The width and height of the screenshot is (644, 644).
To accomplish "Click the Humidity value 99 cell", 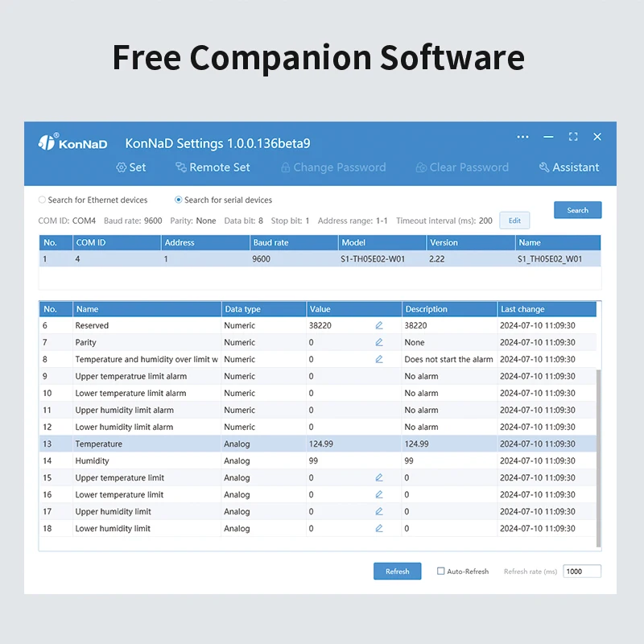I will (354, 460).
